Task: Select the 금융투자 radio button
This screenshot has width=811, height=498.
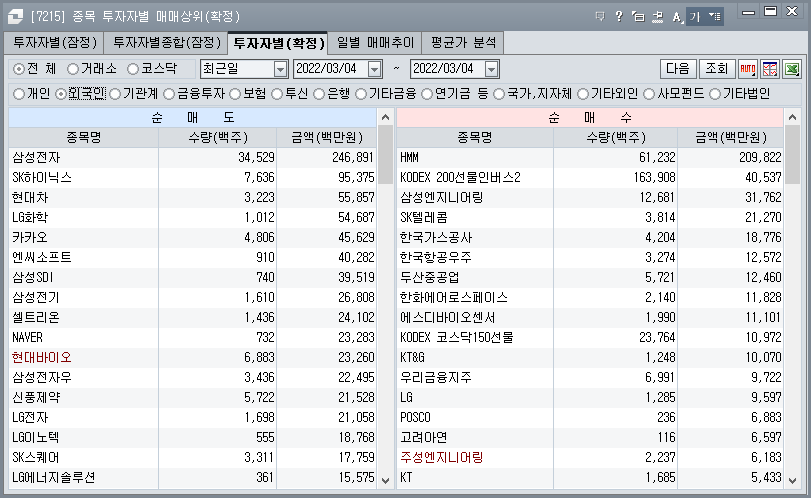Action: tap(169, 94)
